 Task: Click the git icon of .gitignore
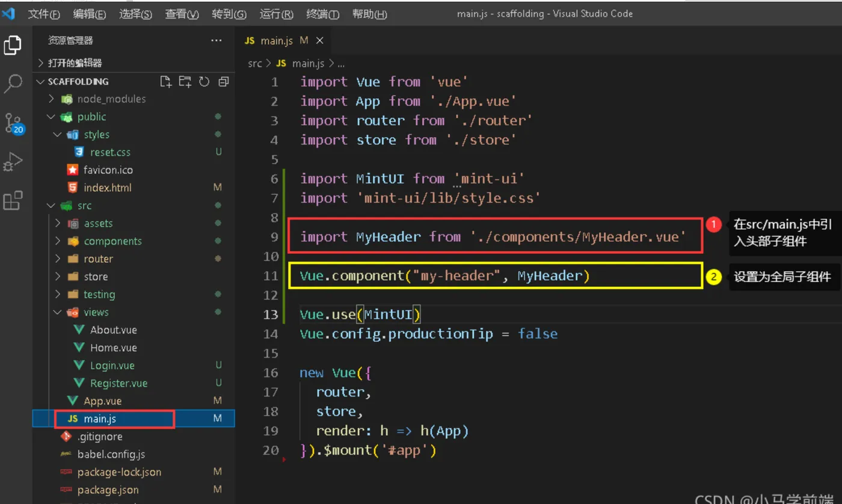tap(66, 437)
